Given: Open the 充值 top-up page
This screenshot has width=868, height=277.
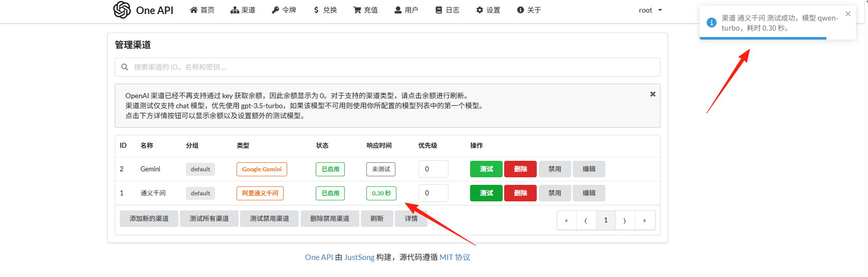Looking at the screenshot, I should [366, 10].
